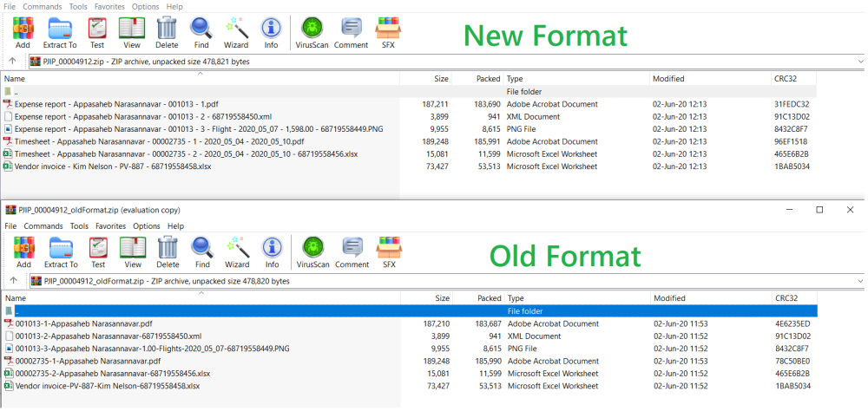The height and width of the screenshot is (411, 868).
Task: Click SFX icon in top window toolbar
Action: pyautogui.click(x=388, y=32)
